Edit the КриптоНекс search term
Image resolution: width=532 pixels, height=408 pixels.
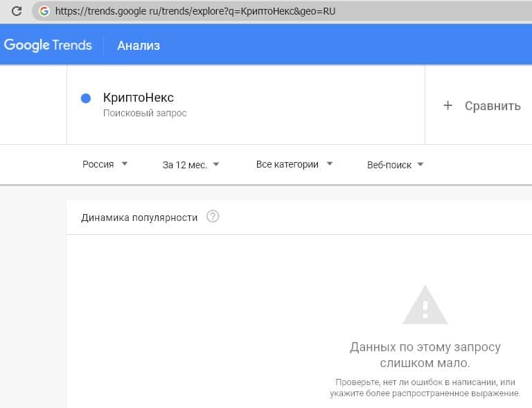point(139,98)
